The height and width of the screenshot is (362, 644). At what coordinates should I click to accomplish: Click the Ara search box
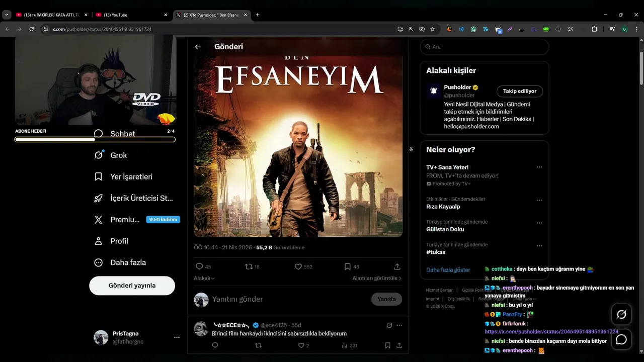tap(484, 47)
